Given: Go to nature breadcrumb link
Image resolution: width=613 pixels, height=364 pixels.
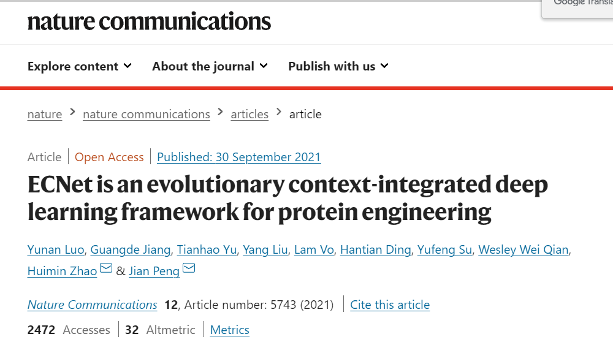Looking at the screenshot, I should (x=45, y=114).
